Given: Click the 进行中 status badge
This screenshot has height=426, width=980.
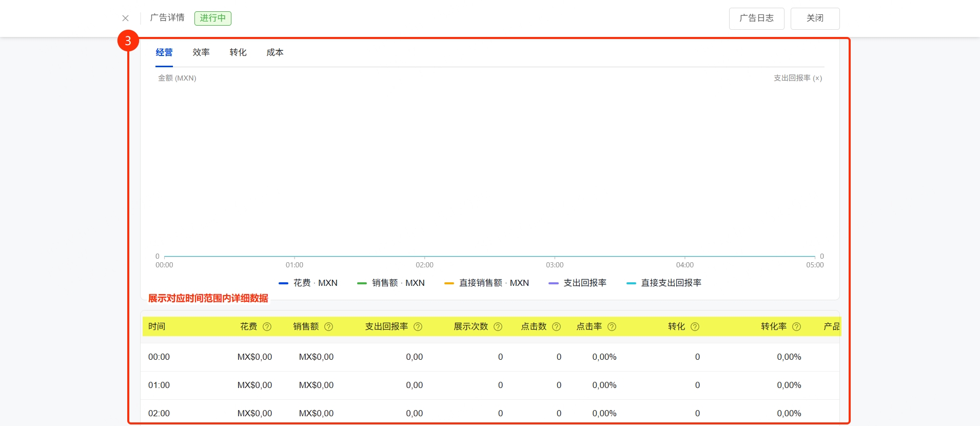Looking at the screenshot, I should point(213,18).
